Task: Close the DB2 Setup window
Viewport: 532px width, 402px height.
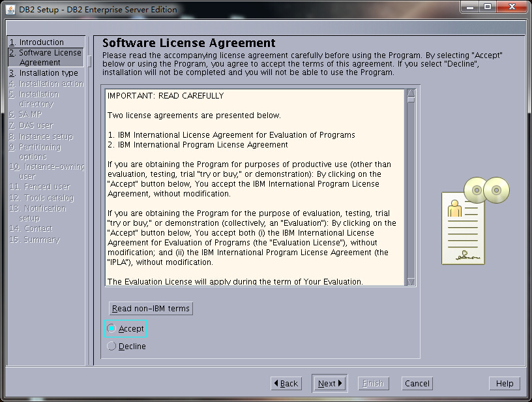Action: click(x=512, y=7)
